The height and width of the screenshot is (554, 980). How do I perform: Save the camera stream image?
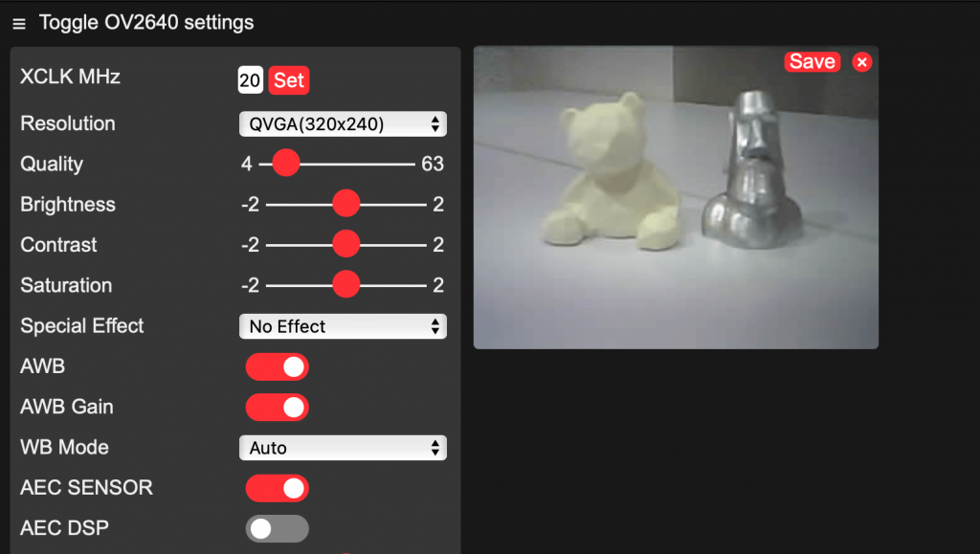[812, 62]
